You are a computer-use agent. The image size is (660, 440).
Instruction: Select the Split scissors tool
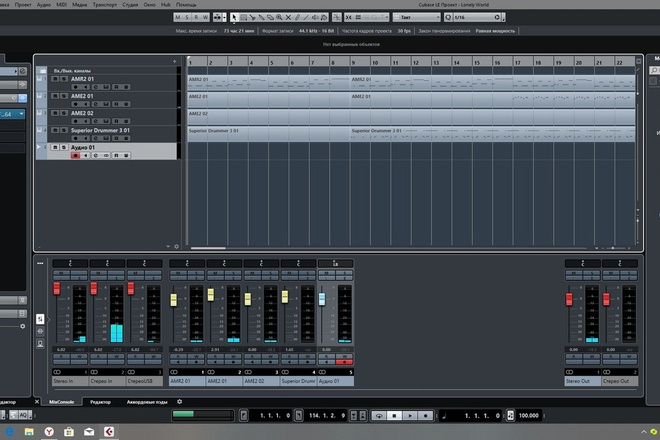(x=252, y=17)
